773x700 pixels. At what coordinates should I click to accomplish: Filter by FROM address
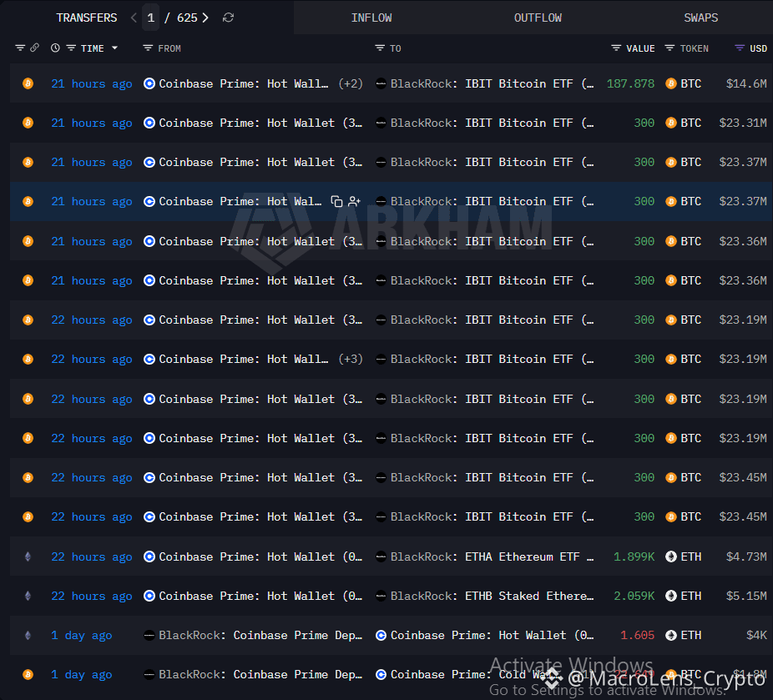148,48
